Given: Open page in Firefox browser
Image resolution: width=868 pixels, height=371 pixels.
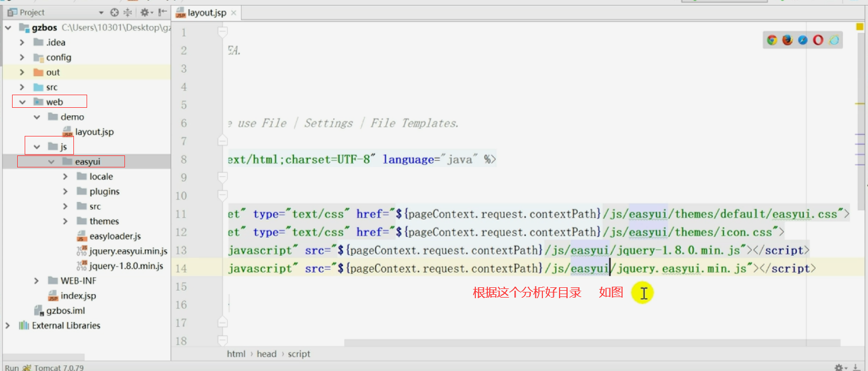Looking at the screenshot, I should pos(787,40).
